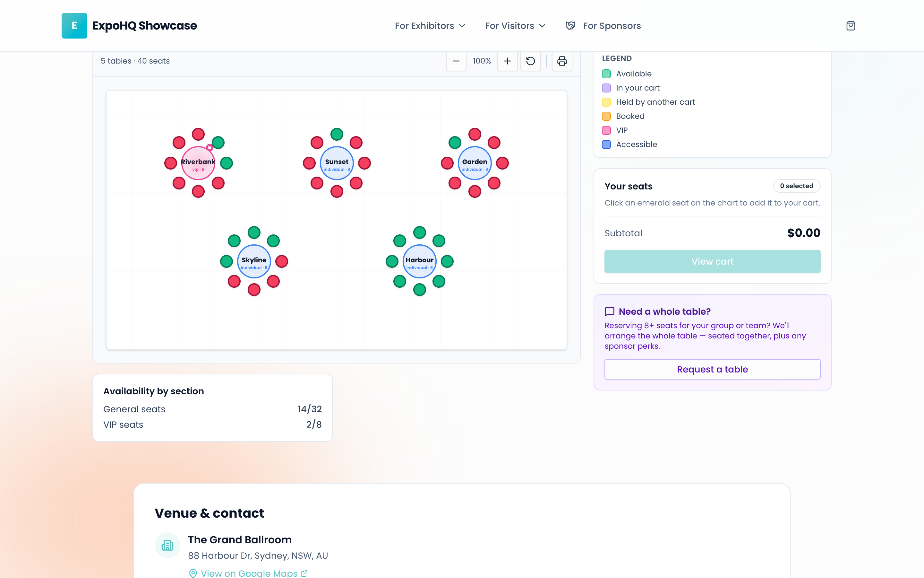This screenshot has width=924, height=578.
Task: Click Request a table button
Action: pyautogui.click(x=713, y=369)
